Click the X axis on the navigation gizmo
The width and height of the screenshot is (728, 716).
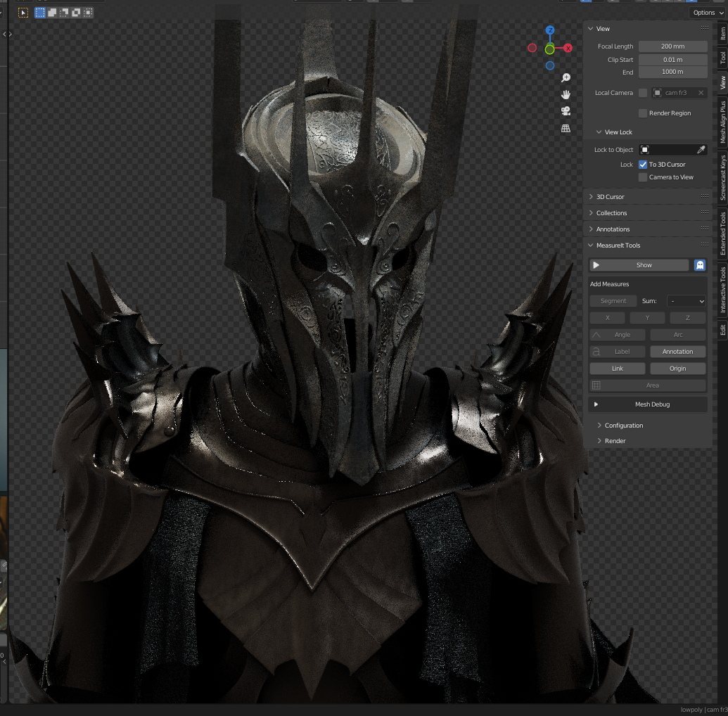point(568,49)
